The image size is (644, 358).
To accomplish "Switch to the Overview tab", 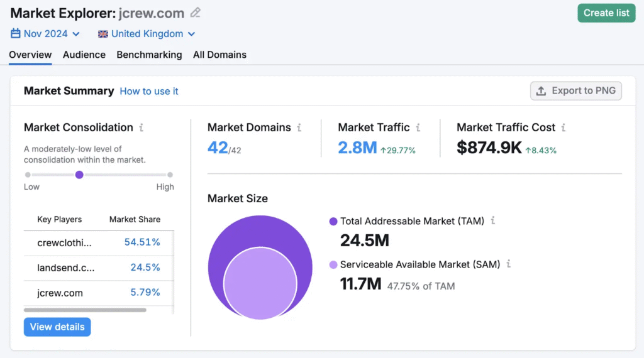I will (x=30, y=55).
